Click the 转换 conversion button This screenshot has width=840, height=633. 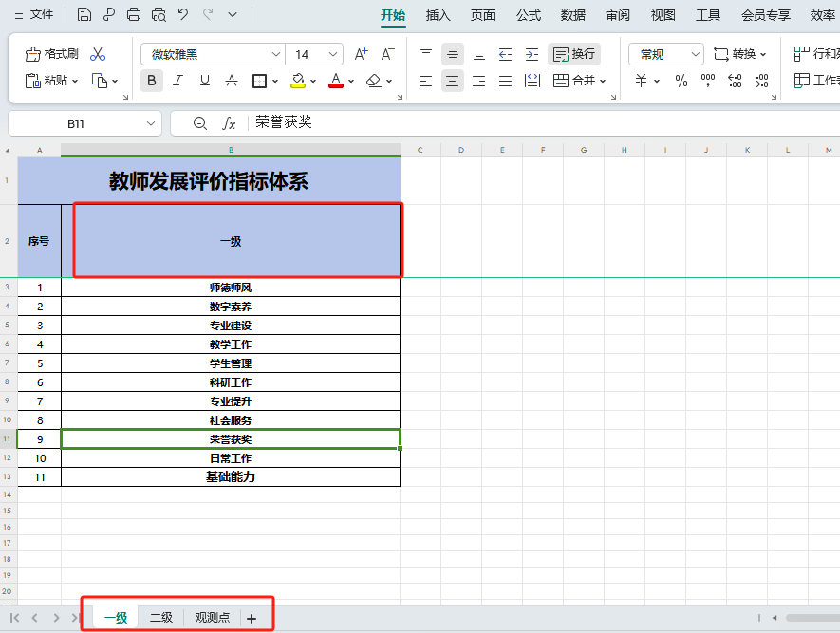pyautogui.click(x=738, y=54)
